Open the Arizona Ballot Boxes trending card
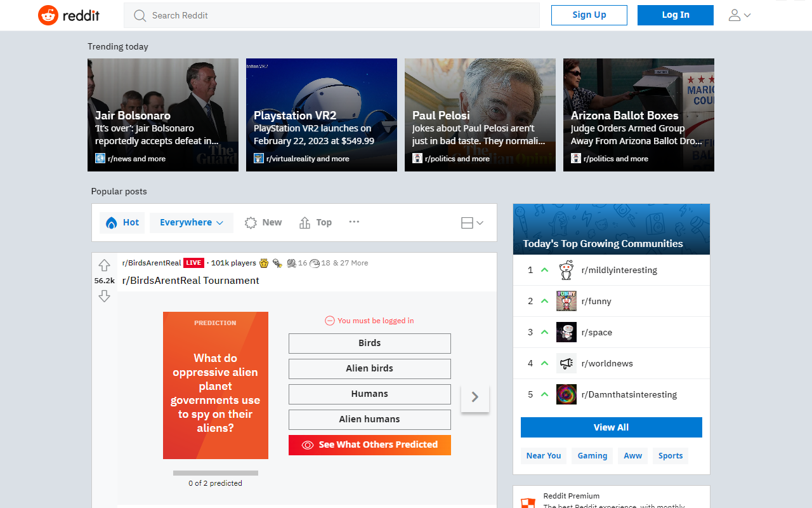Viewport: 812px width, 508px height. point(639,115)
